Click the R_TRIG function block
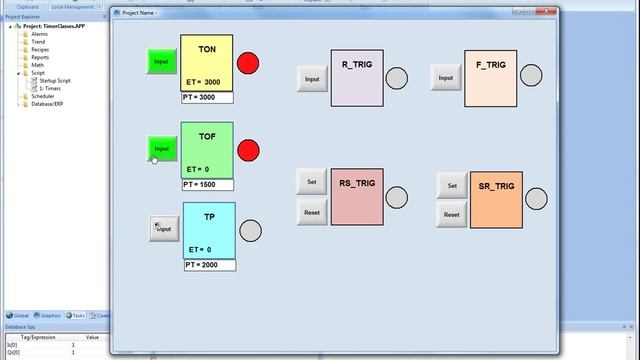Viewport: 640px width, 360px height. pyautogui.click(x=357, y=78)
